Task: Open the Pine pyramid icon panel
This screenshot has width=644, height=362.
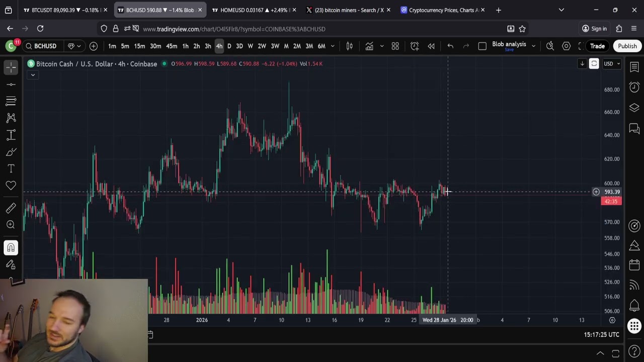Action: point(634,245)
